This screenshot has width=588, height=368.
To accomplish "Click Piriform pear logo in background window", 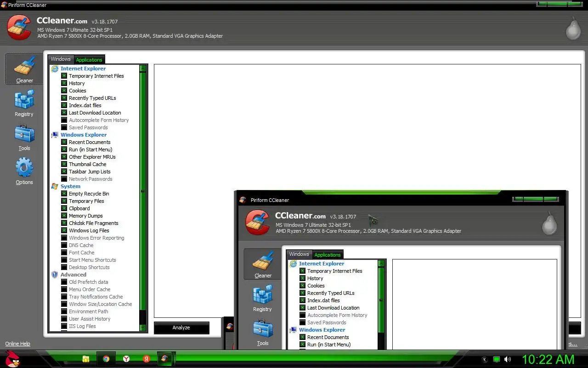I will (x=573, y=28).
